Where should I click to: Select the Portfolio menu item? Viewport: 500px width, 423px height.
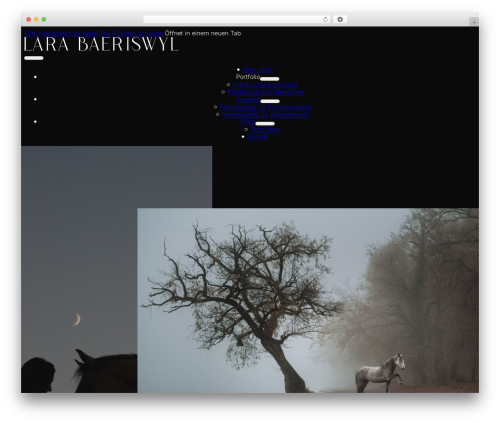pyautogui.click(x=248, y=77)
